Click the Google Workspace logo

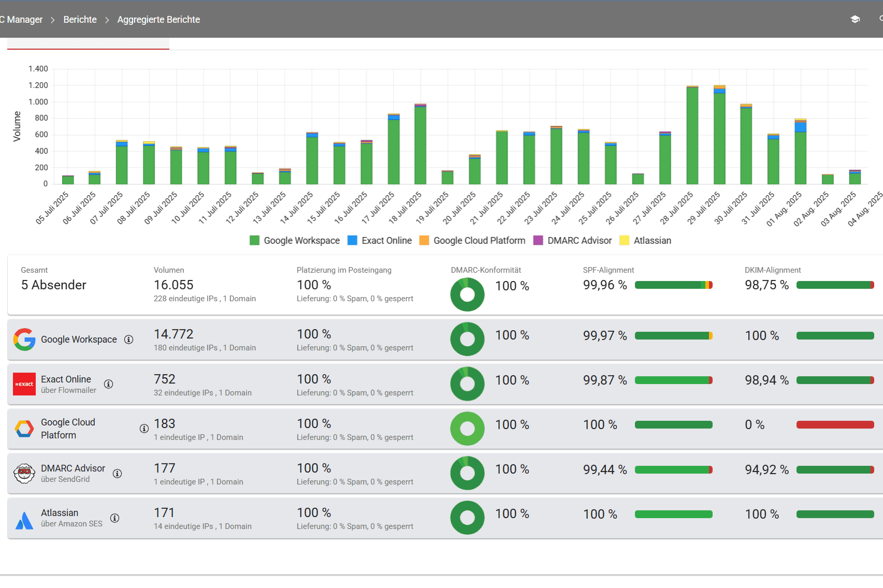click(x=24, y=340)
